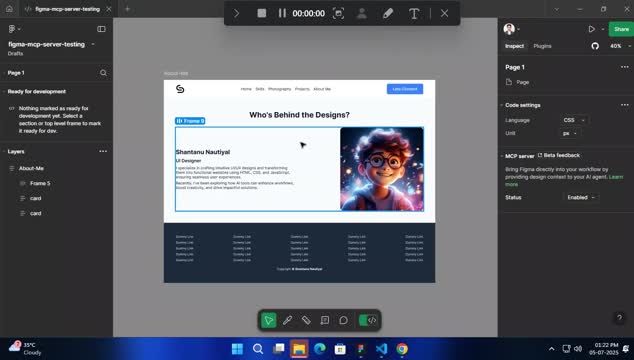Collapse the Layers section
Screen dimensions: 634x360
[4, 151]
